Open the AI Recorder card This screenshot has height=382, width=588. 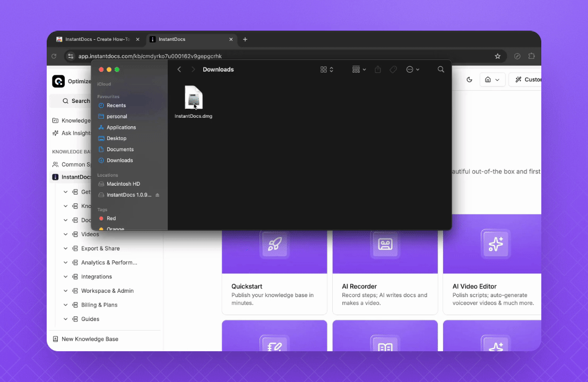(x=385, y=272)
